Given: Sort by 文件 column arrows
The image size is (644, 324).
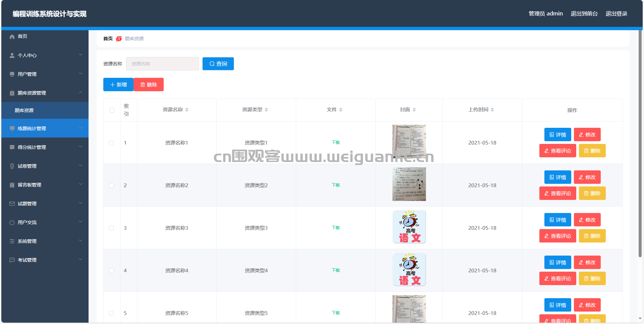Looking at the screenshot, I should point(341,110).
